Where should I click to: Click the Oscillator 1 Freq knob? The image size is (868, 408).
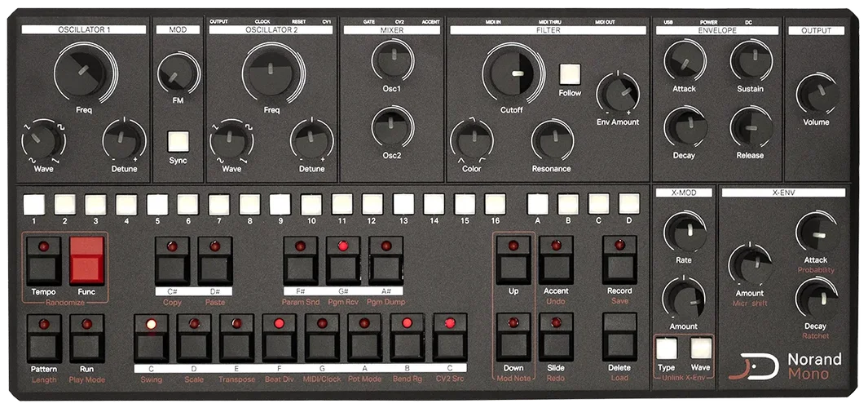(x=84, y=71)
